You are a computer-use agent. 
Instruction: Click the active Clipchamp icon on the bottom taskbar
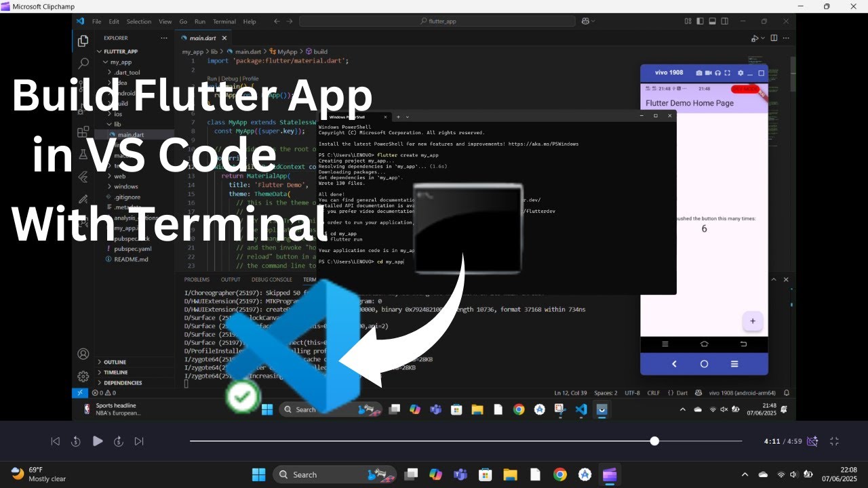(x=610, y=474)
